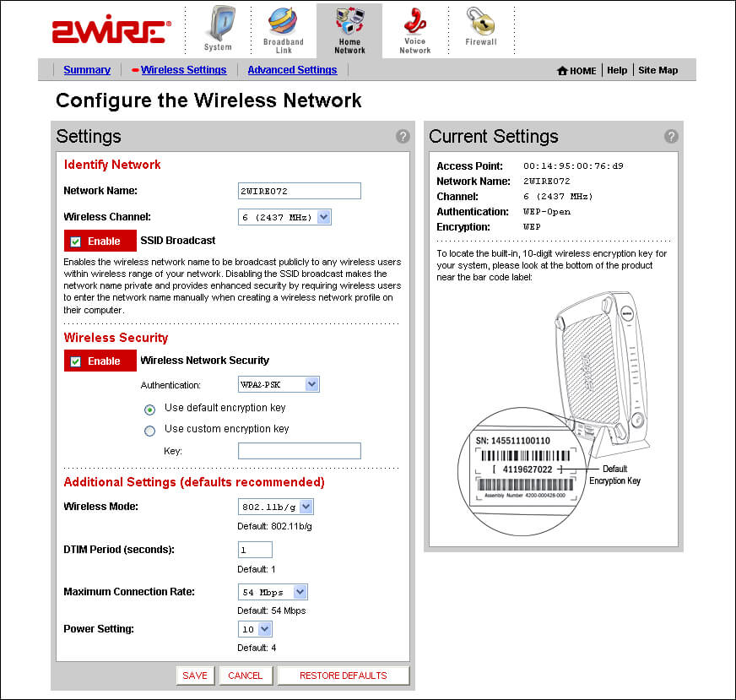Switch to the Summary tab
This screenshot has height=700, width=736.
tap(87, 70)
